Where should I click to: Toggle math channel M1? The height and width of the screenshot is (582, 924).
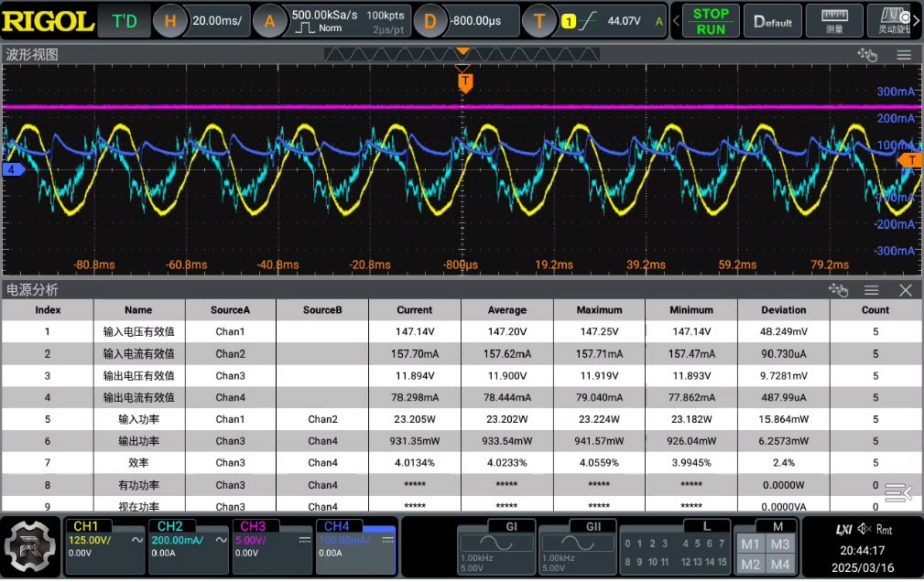(x=750, y=544)
